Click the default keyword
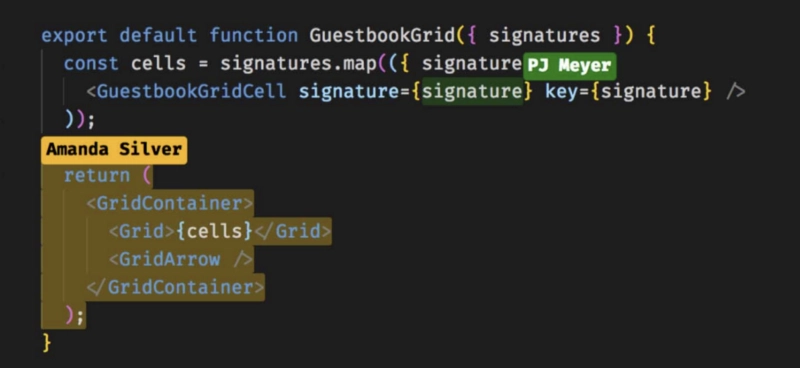Viewport: 800px width, 368px height. [x=158, y=36]
